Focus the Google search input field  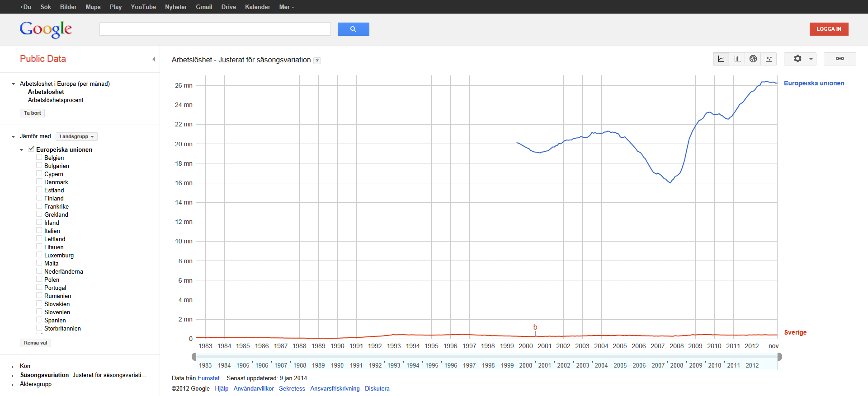(215, 29)
